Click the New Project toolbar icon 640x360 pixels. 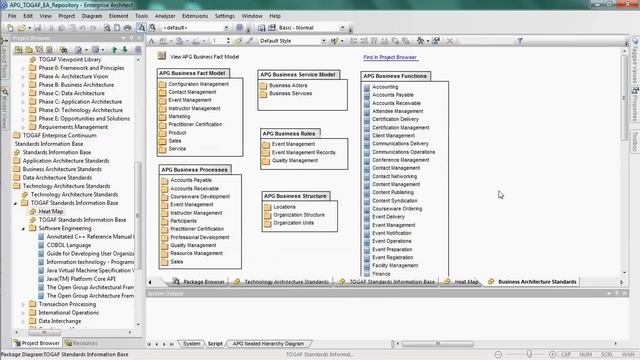10,28
